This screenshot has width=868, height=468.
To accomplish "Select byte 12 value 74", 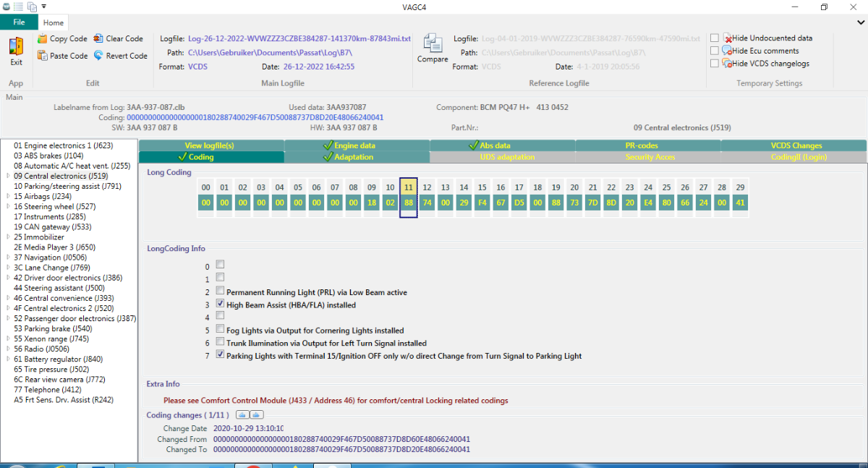I will coord(427,203).
